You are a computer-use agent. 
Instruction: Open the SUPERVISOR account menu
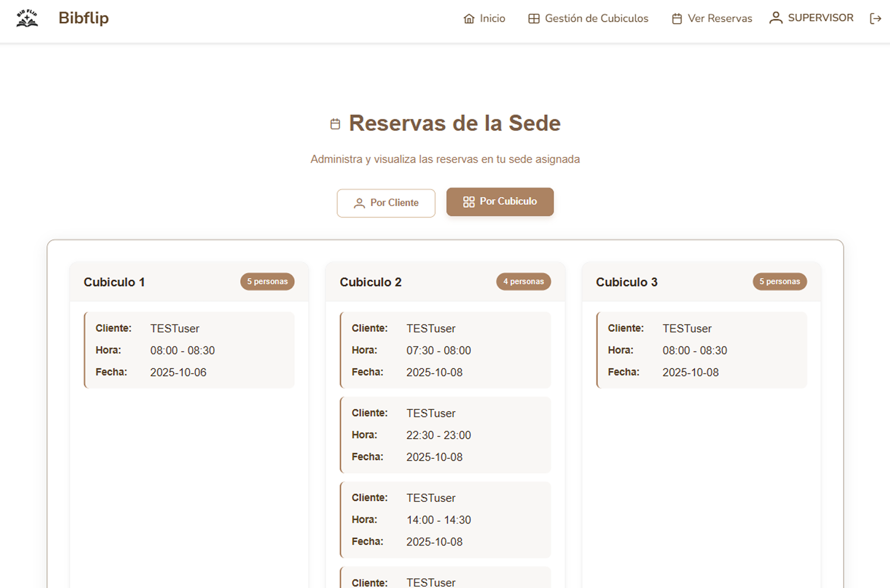point(811,18)
